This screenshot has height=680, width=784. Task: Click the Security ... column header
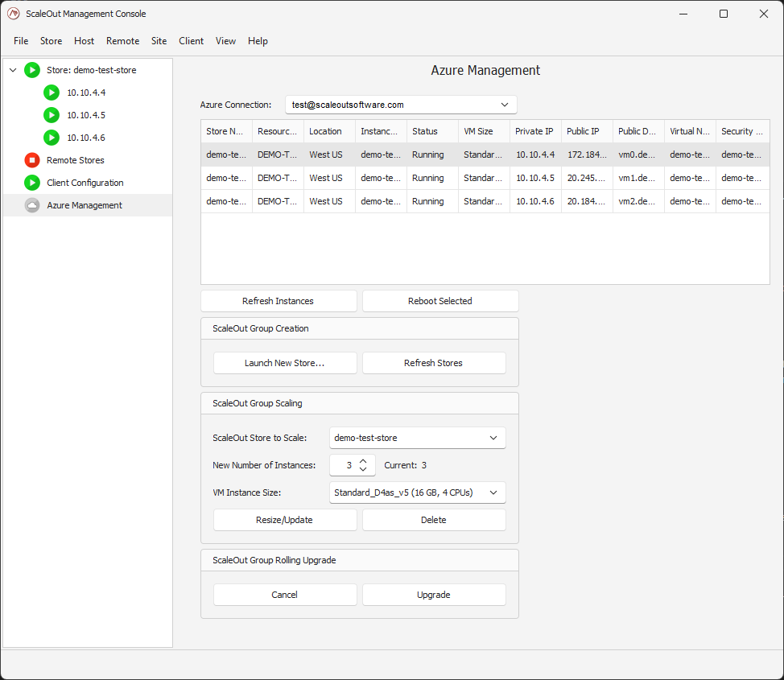click(x=742, y=131)
